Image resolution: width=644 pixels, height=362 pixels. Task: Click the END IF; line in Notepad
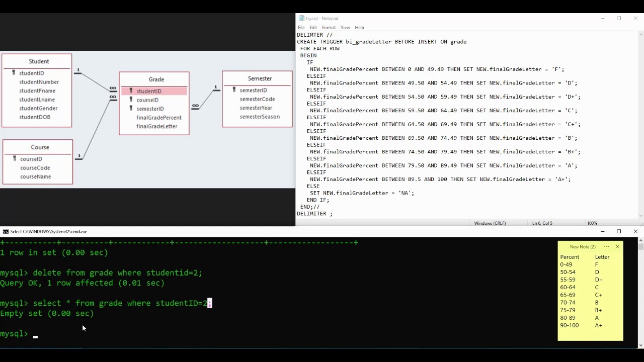pos(318,200)
